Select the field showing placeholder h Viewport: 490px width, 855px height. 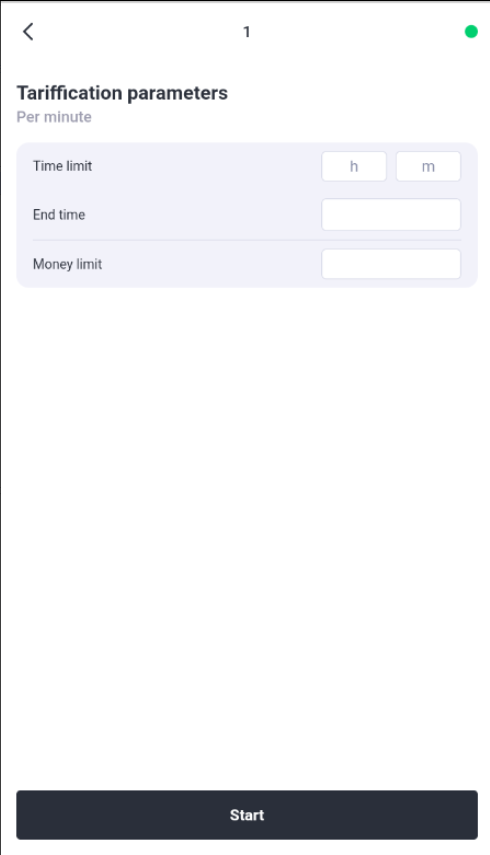pyautogui.click(x=354, y=166)
